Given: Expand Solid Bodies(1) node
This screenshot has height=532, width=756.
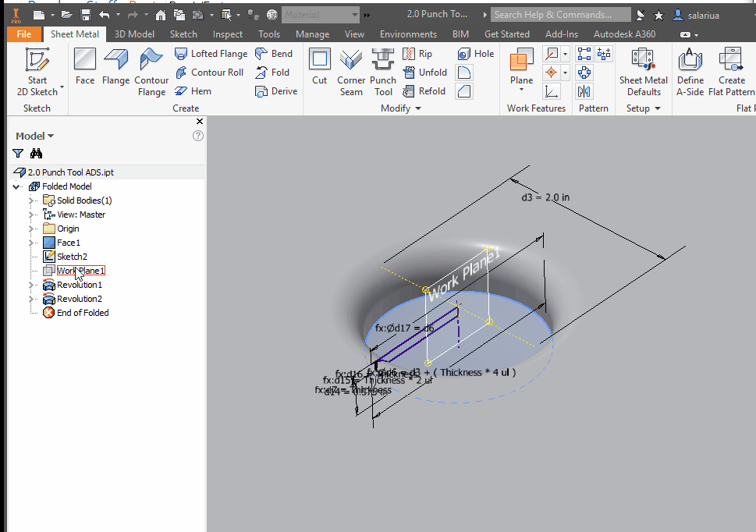Looking at the screenshot, I should tap(31, 200).
